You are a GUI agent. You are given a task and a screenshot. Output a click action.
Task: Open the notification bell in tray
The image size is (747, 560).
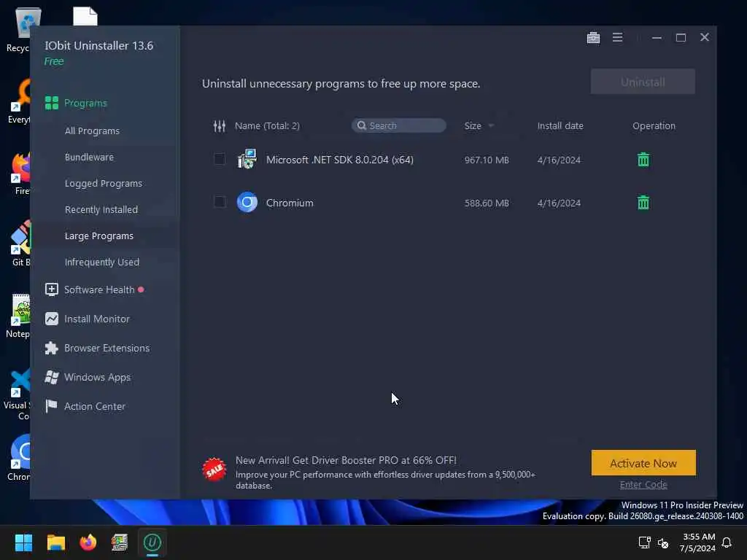tap(727, 542)
